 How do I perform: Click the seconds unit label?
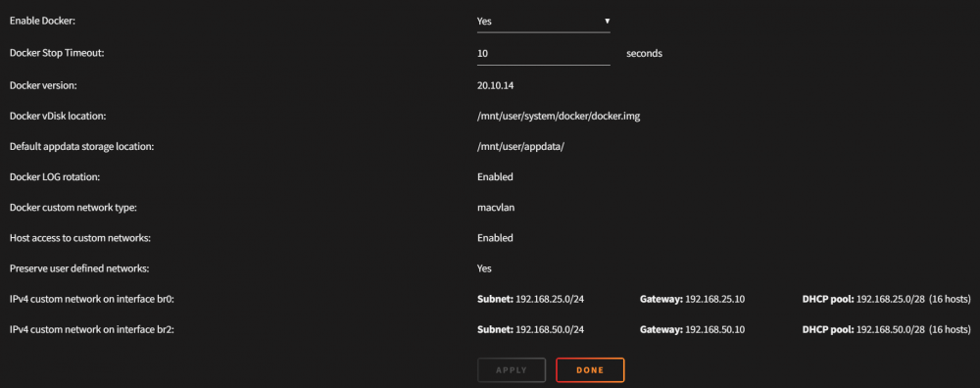(645, 54)
